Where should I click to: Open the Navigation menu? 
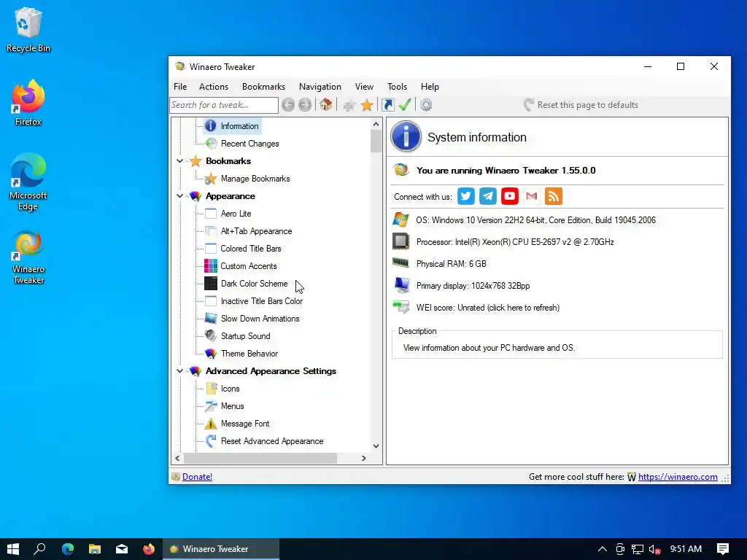[320, 87]
